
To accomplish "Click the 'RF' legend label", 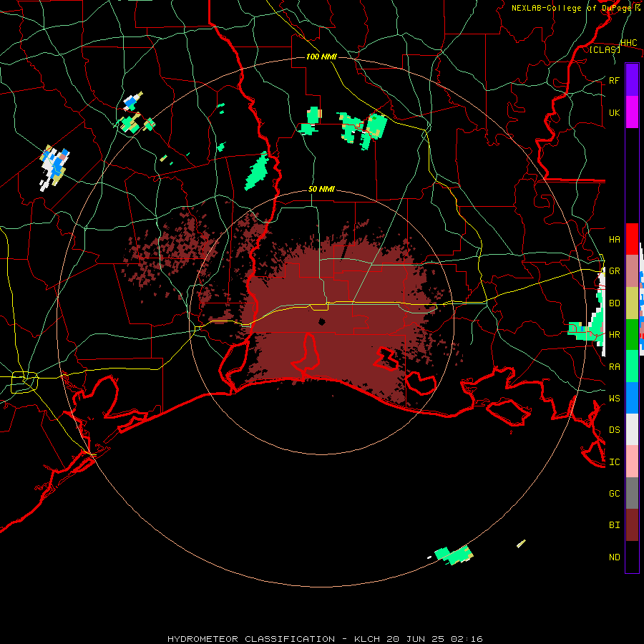I will coord(615,80).
